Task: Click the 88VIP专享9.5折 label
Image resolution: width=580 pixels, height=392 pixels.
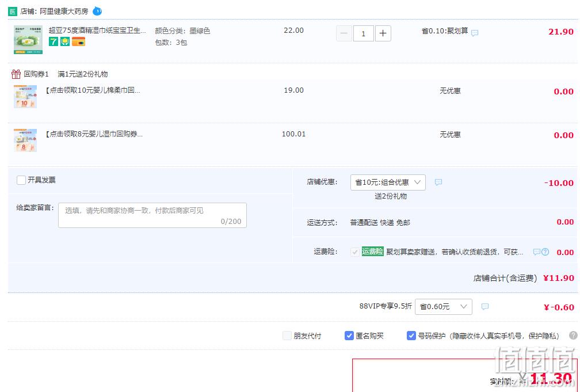Action: 386,306
